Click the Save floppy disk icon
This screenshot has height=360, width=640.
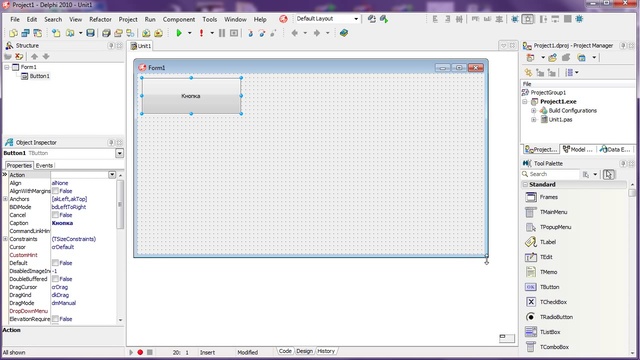(90, 33)
